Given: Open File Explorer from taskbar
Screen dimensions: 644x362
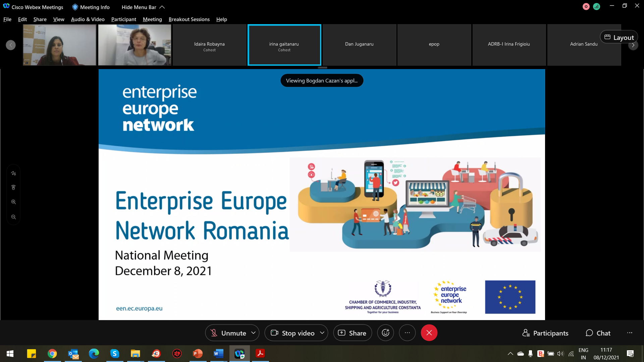Looking at the screenshot, I should tap(136, 354).
